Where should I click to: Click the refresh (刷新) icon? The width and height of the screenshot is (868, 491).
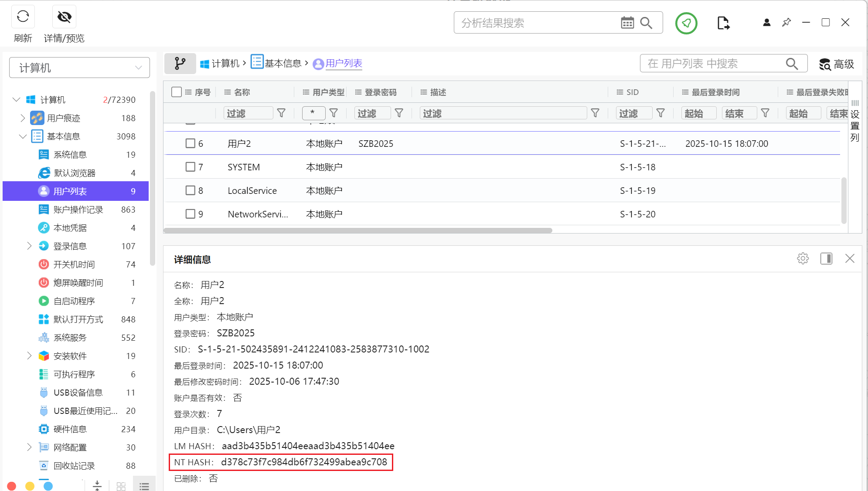tap(23, 17)
